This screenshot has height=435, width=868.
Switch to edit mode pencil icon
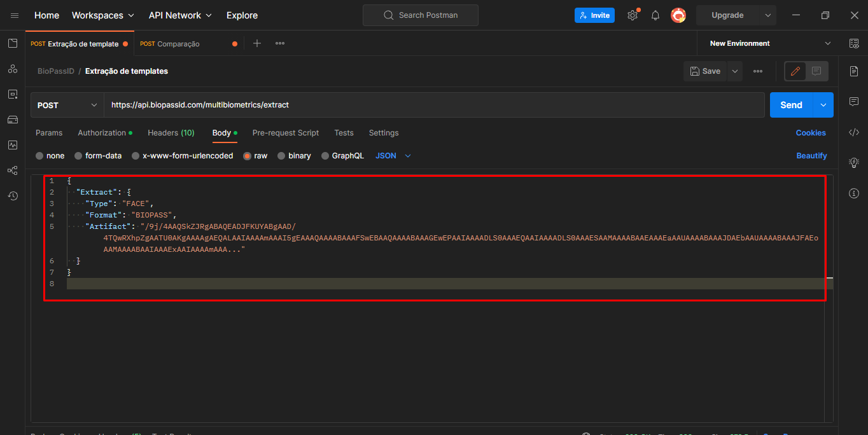tap(795, 71)
